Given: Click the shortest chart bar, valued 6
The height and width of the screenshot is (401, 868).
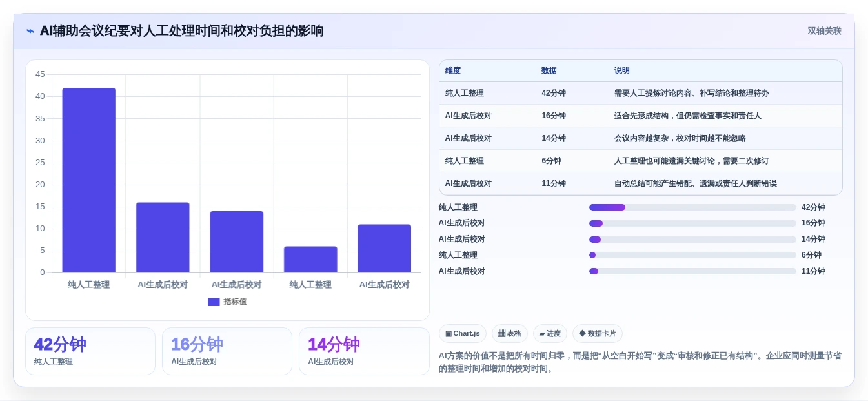Looking at the screenshot, I should point(310,260).
